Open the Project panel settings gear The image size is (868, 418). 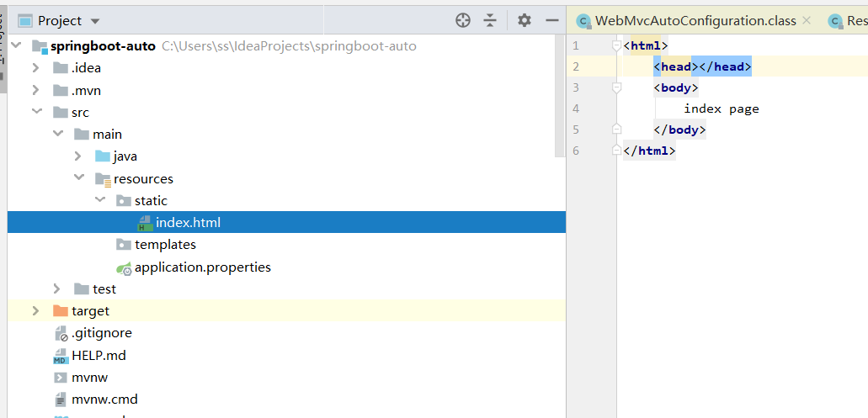525,21
